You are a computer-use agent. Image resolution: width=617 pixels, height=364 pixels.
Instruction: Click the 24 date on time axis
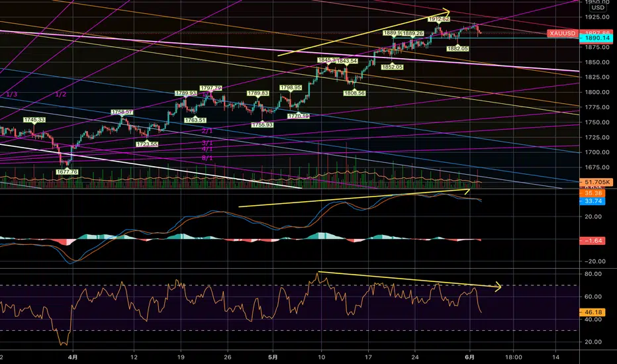coord(414,357)
